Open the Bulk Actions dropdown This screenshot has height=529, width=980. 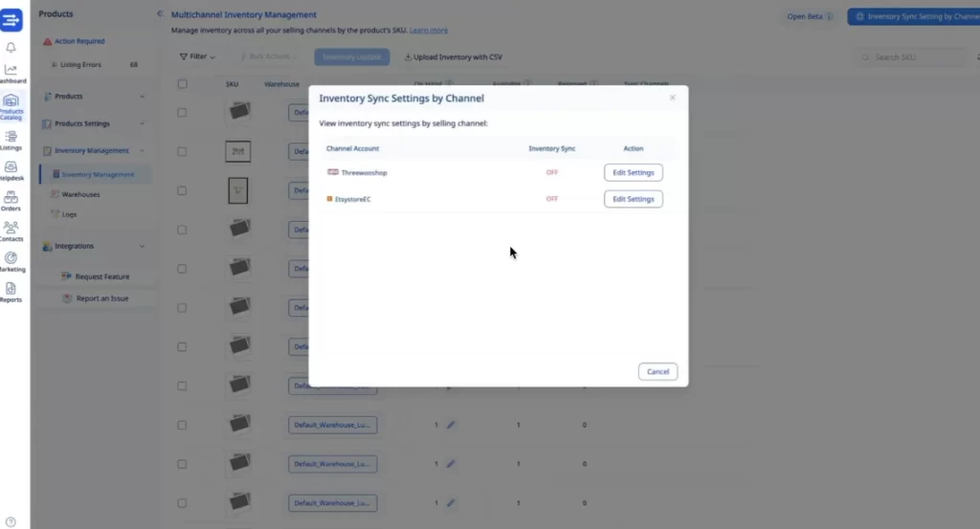[269, 56]
